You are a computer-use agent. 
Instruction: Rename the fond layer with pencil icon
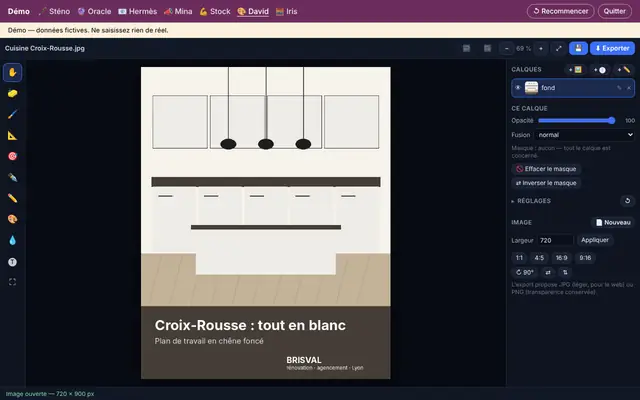619,88
